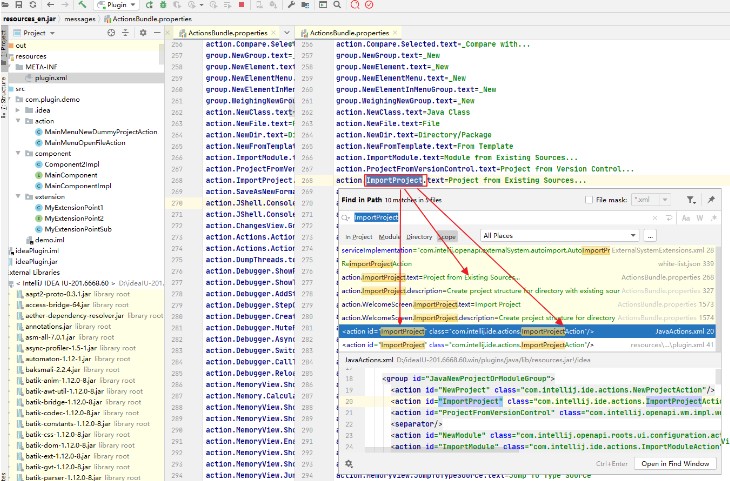Close the right ActionsBundle.properties tab
The height and width of the screenshot is (481, 730).
coord(395,33)
